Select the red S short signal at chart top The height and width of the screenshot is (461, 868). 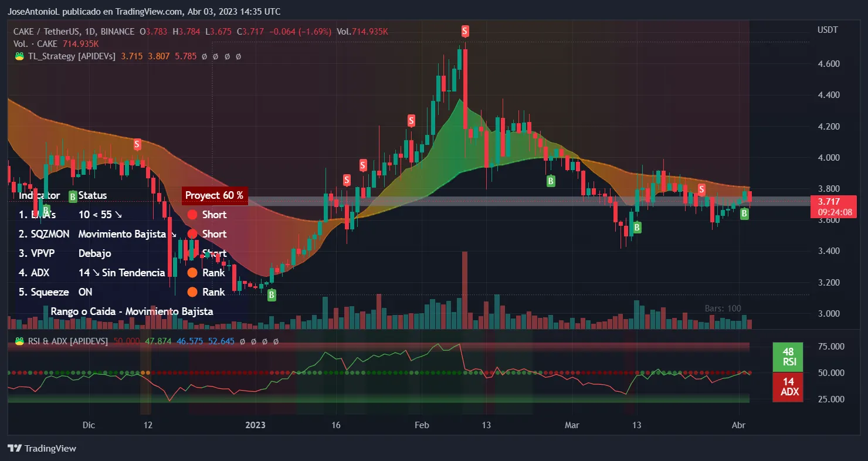(x=465, y=31)
